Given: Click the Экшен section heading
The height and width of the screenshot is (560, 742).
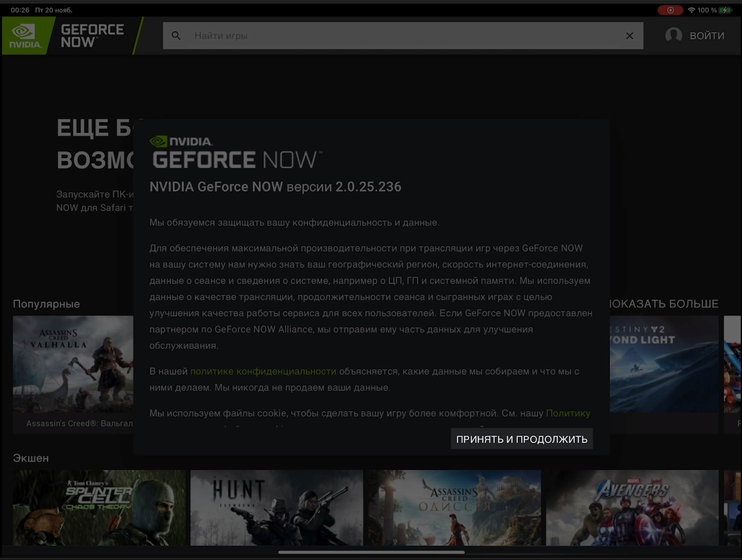Looking at the screenshot, I should pos(31,458).
